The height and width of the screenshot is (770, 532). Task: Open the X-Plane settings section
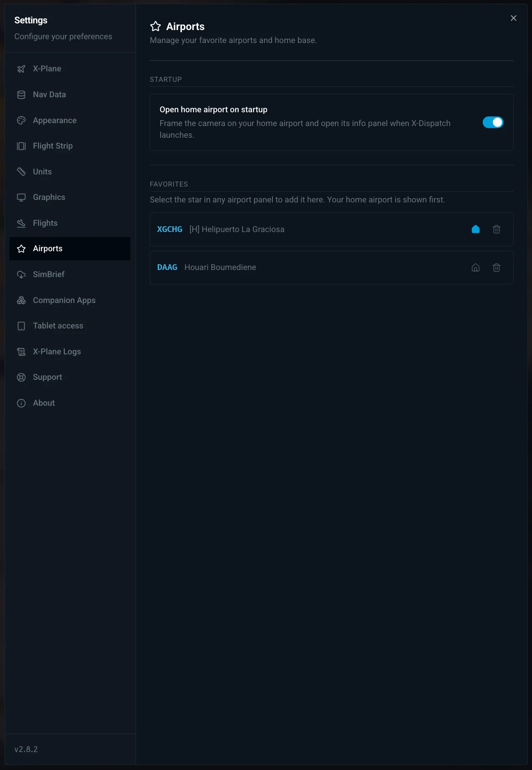pos(70,69)
